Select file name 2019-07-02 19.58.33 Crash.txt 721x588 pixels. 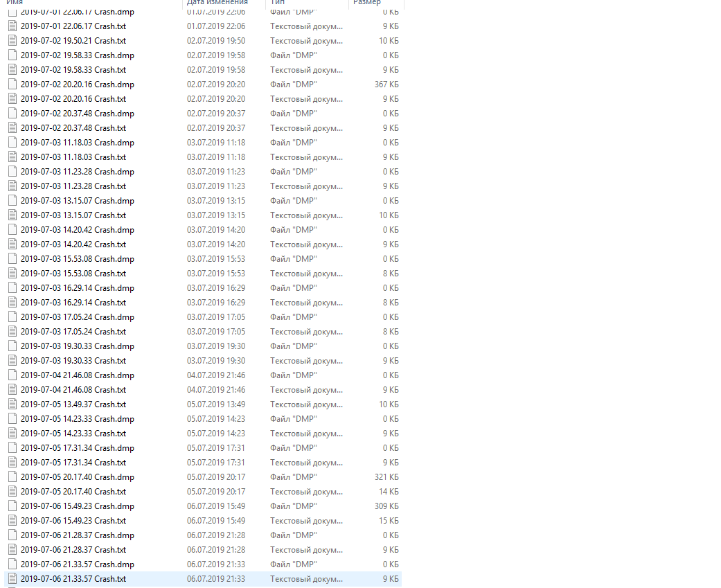pos(73,70)
